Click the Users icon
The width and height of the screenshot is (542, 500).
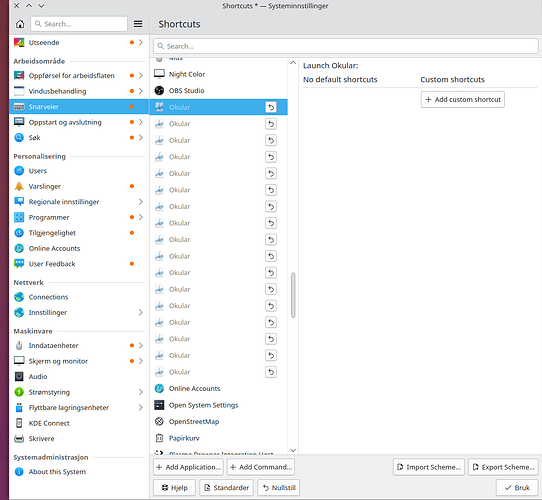[19, 171]
